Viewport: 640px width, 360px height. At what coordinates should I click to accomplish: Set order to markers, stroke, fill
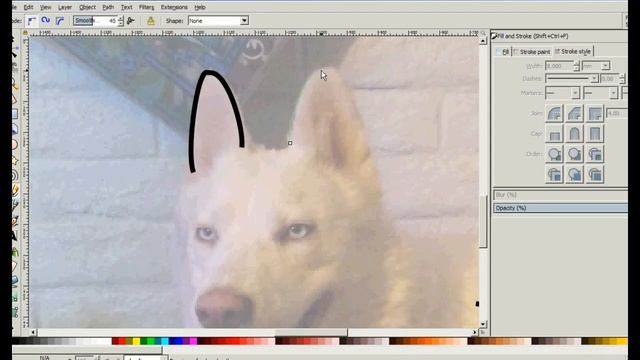tap(595, 175)
